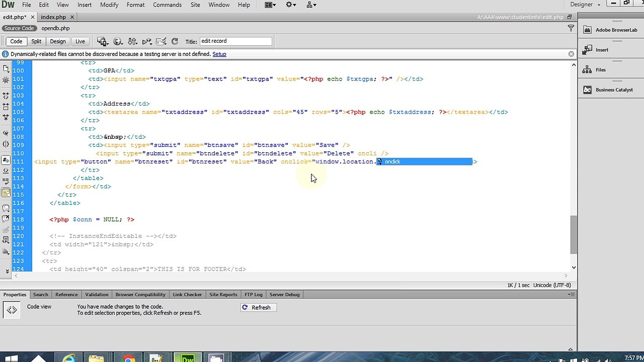644x362 pixels.
Task: Turn on Live view
Action: (x=80, y=41)
